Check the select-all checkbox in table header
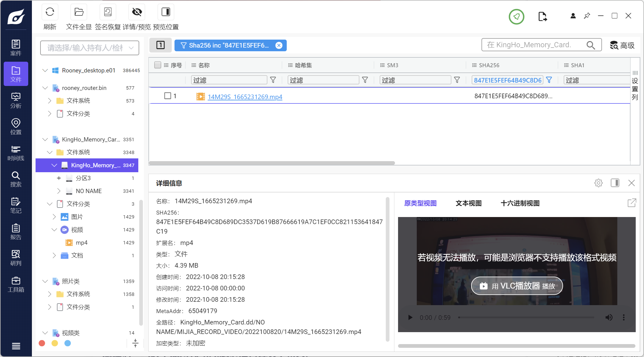 point(158,65)
